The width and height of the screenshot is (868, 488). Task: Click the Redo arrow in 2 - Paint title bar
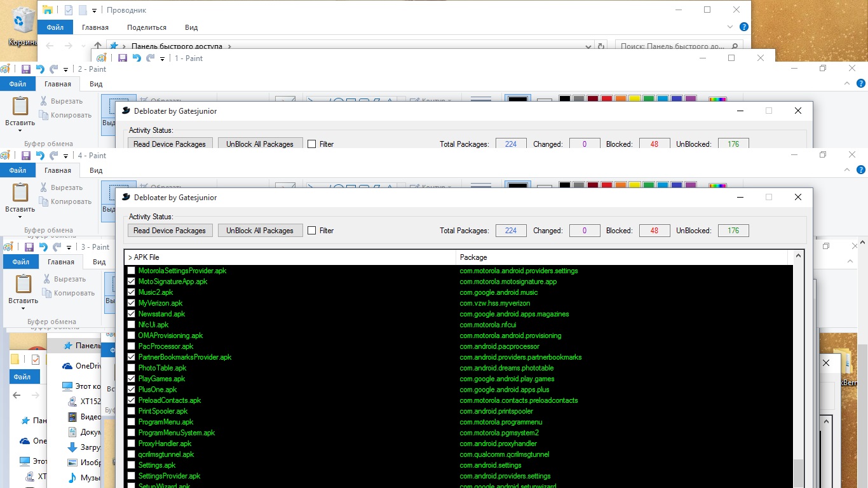tap(54, 69)
